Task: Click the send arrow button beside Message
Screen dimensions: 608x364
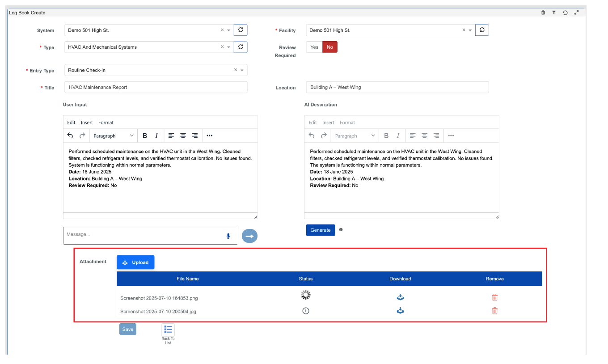Action: pos(249,236)
